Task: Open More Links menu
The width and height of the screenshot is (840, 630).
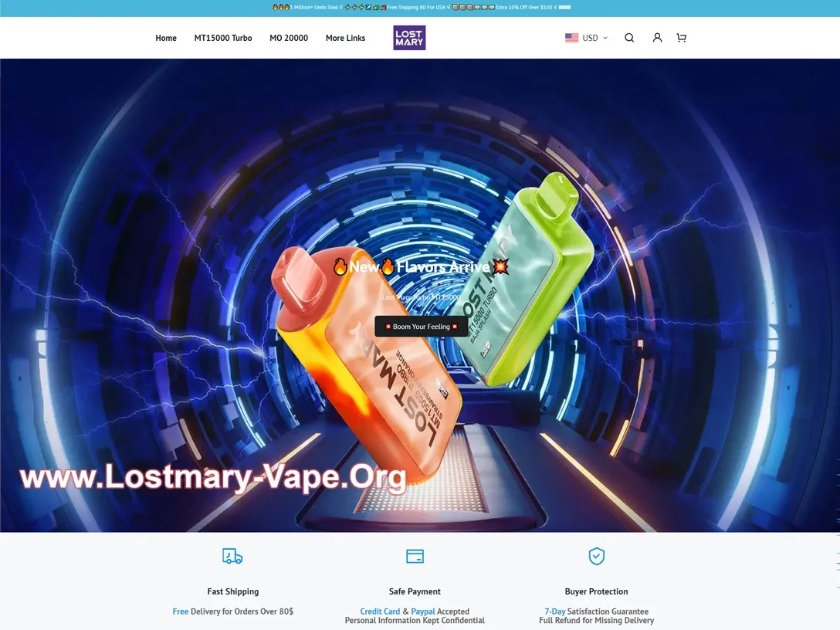Action: pyautogui.click(x=346, y=38)
